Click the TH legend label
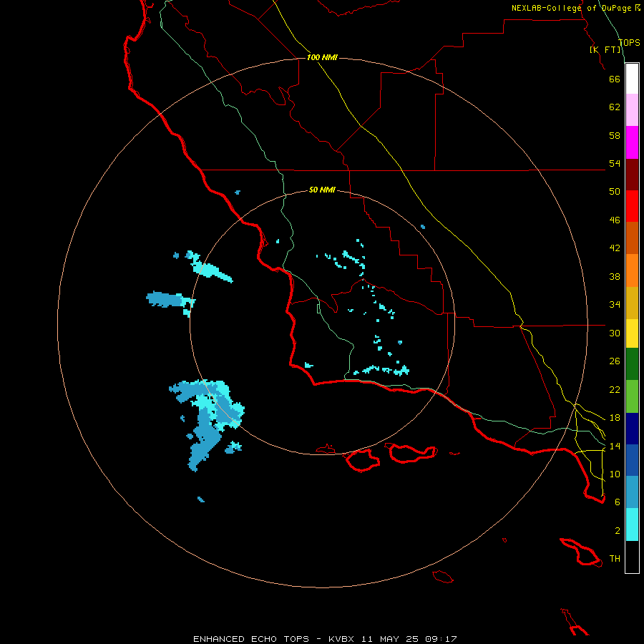 pyautogui.click(x=615, y=559)
